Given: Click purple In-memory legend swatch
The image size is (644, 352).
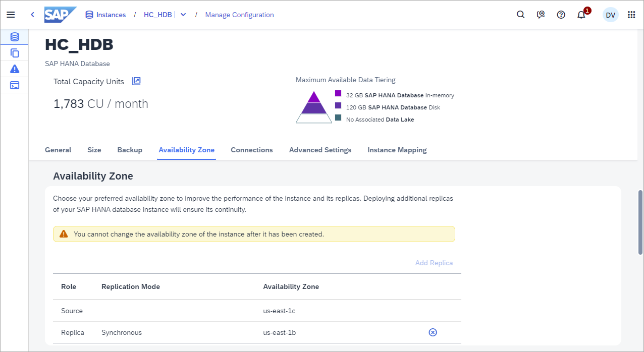Looking at the screenshot, I should pyautogui.click(x=338, y=94).
